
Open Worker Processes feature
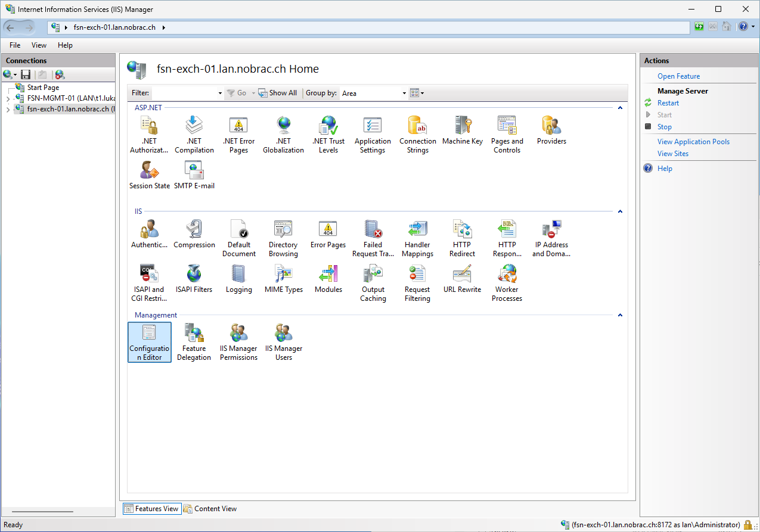click(507, 283)
